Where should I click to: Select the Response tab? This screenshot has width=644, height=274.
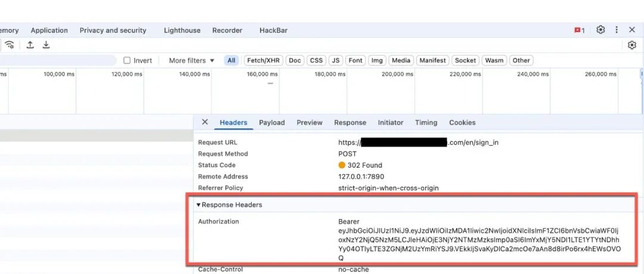pyautogui.click(x=350, y=122)
